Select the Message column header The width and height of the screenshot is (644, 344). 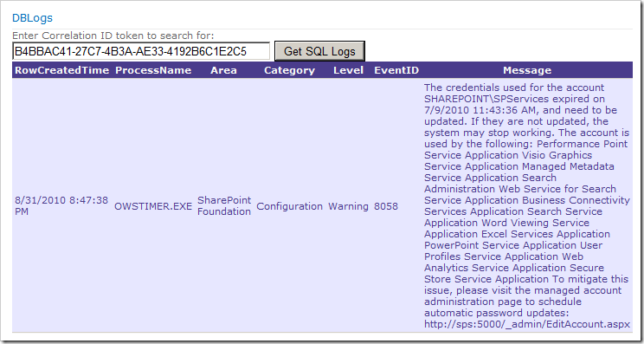(527, 70)
